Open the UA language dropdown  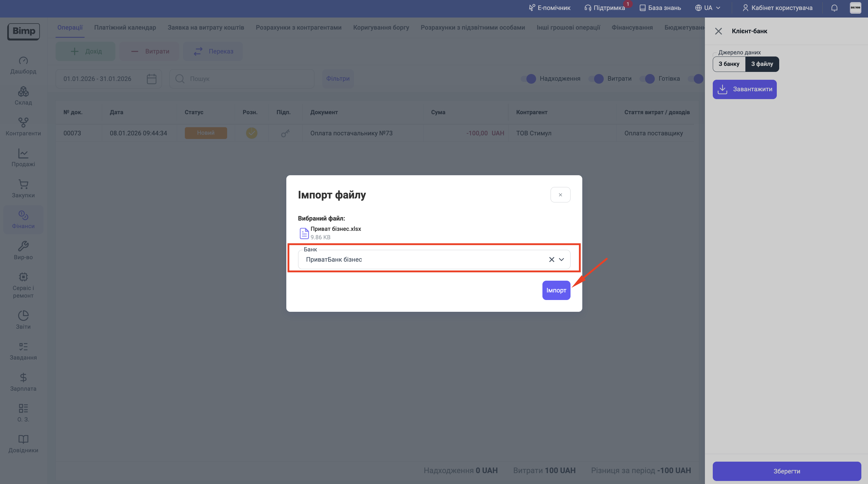coord(708,8)
